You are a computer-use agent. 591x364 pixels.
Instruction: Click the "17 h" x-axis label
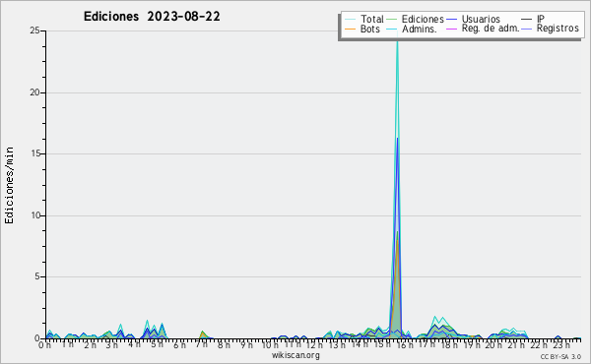(427, 344)
